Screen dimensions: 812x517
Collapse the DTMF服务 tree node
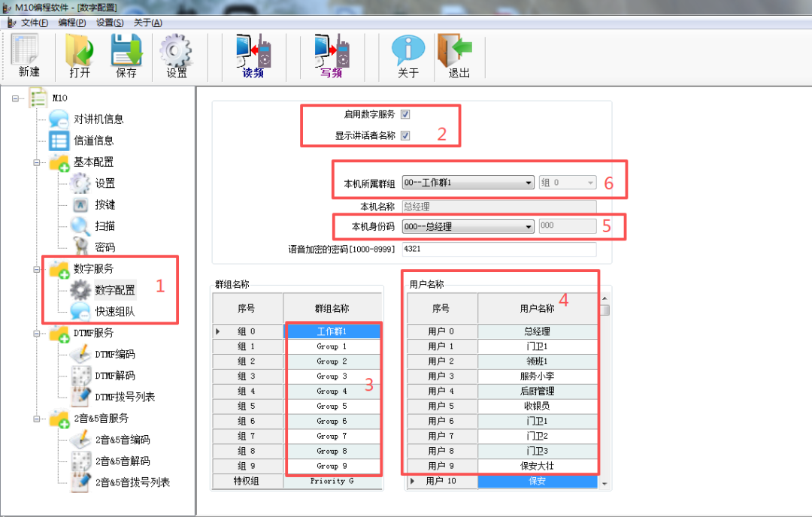[x=36, y=334]
